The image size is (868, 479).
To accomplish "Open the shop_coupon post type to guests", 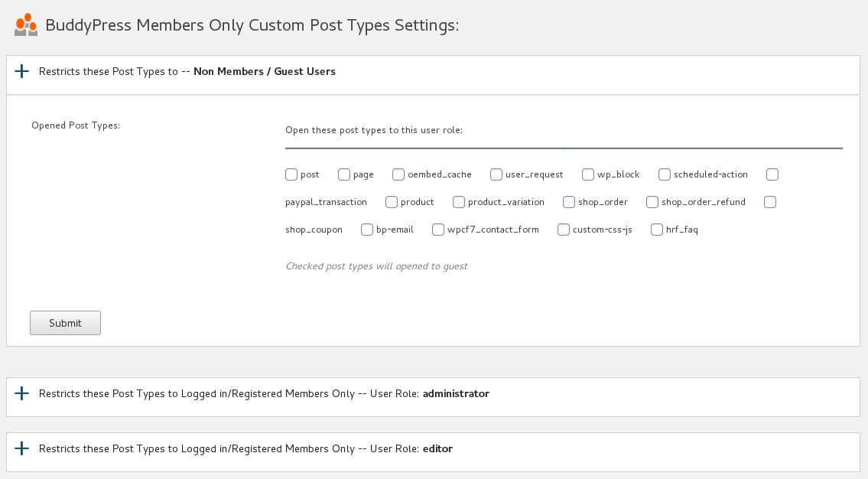I will [770, 202].
